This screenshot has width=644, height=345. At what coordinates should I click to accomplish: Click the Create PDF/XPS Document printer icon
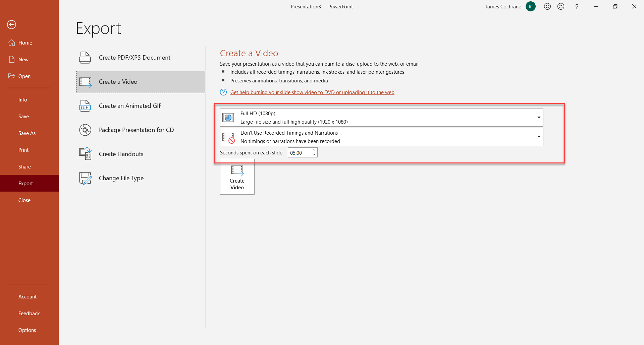click(x=85, y=58)
